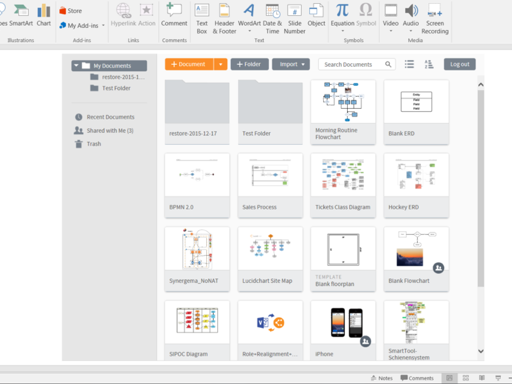512x384 pixels.
Task: Start Screen Recording
Action: click(435, 18)
